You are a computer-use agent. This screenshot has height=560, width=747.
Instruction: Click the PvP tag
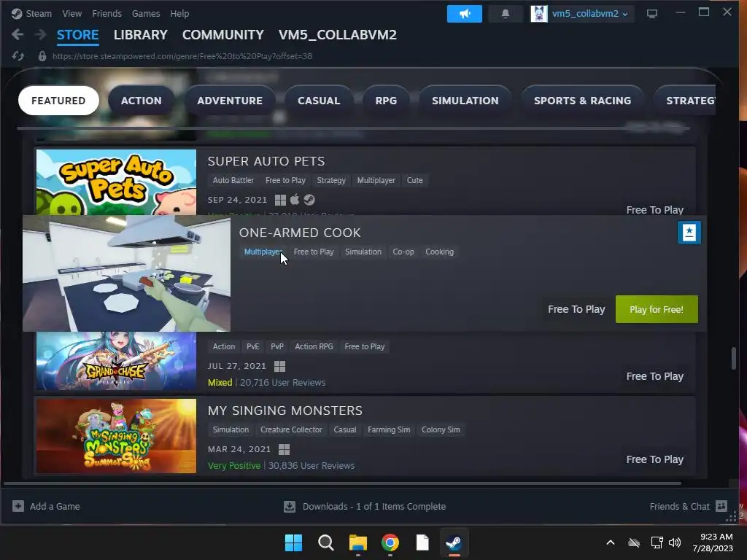(x=276, y=346)
